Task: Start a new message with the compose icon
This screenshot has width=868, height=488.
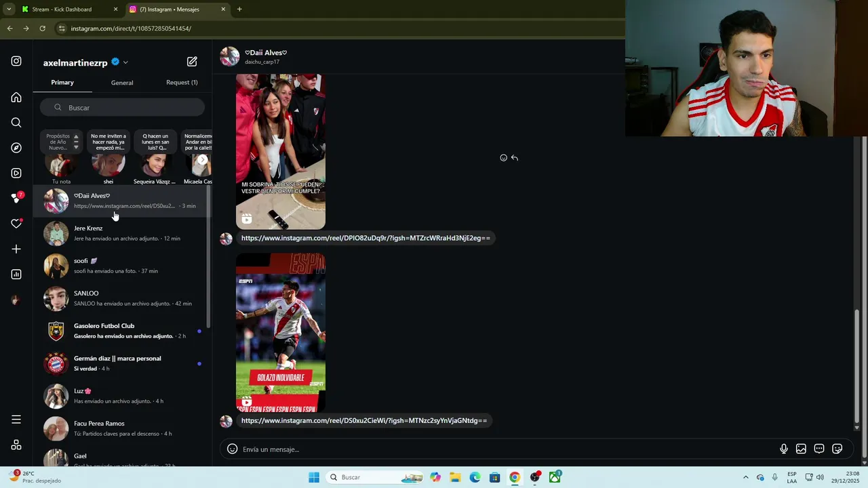Action: 192,62
